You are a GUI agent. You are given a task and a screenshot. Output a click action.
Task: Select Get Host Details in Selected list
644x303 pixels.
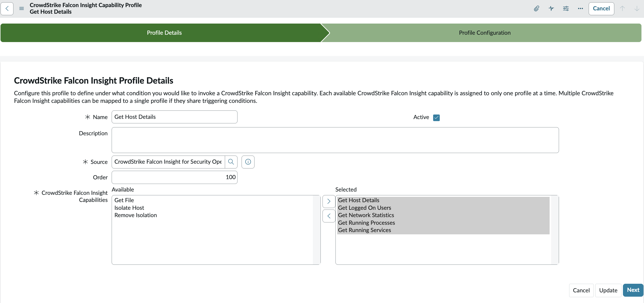pyautogui.click(x=443, y=200)
